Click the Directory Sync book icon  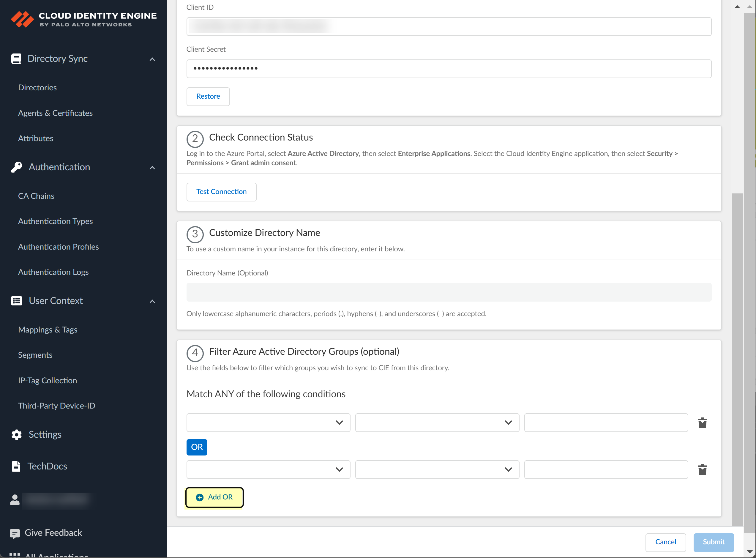coord(16,59)
